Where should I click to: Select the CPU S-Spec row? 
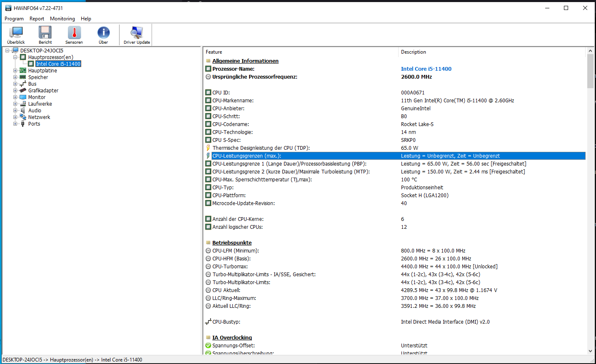[395, 140]
